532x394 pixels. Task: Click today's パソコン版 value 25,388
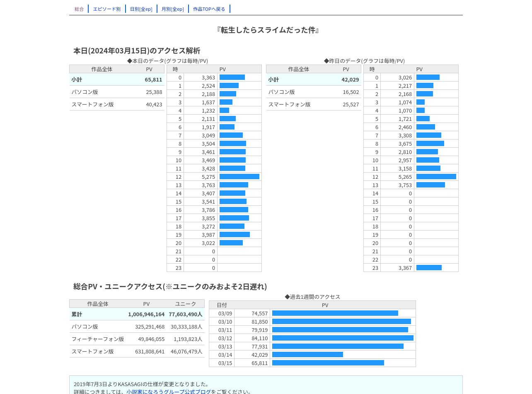[x=154, y=92]
